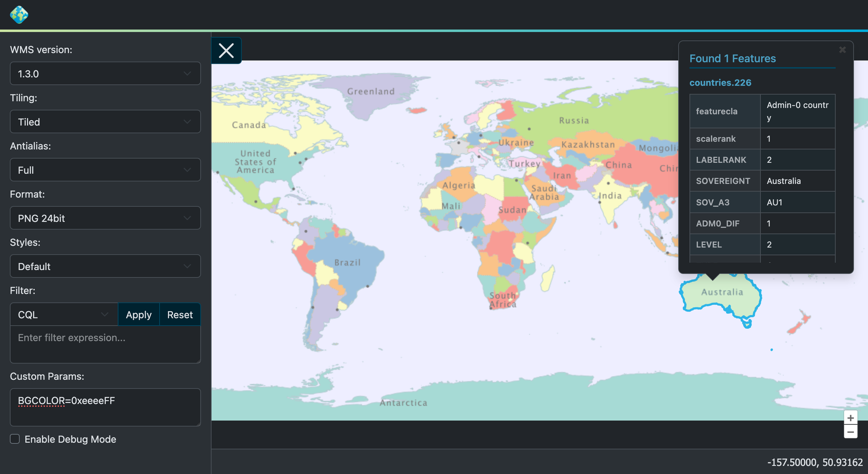The height and width of the screenshot is (474, 868).
Task: Click Turkey on the map
Action: (524, 163)
